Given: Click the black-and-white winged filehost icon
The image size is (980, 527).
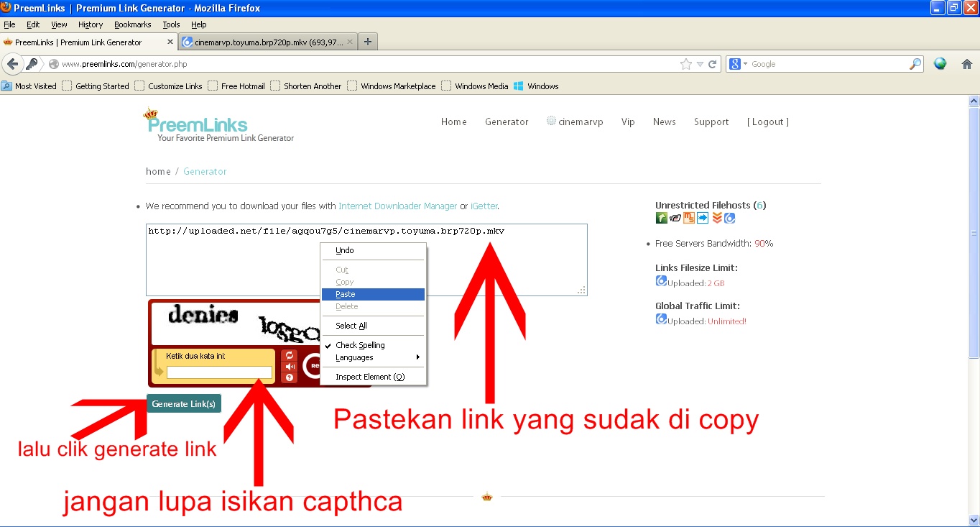Looking at the screenshot, I should pyautogui.click(x=675, y=218).
